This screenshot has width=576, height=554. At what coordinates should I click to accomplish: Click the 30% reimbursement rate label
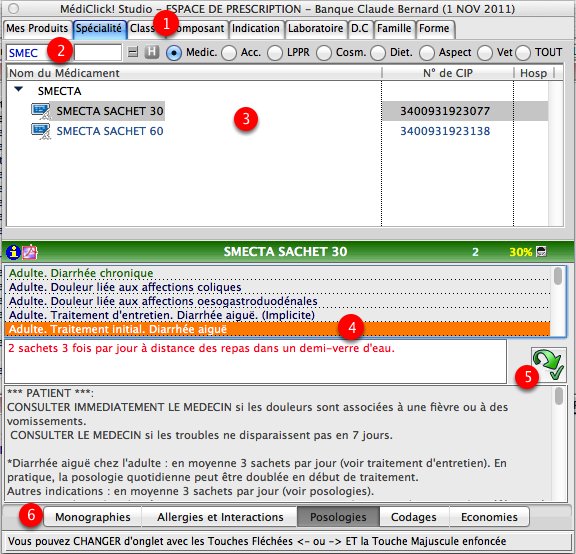[521, 252]
